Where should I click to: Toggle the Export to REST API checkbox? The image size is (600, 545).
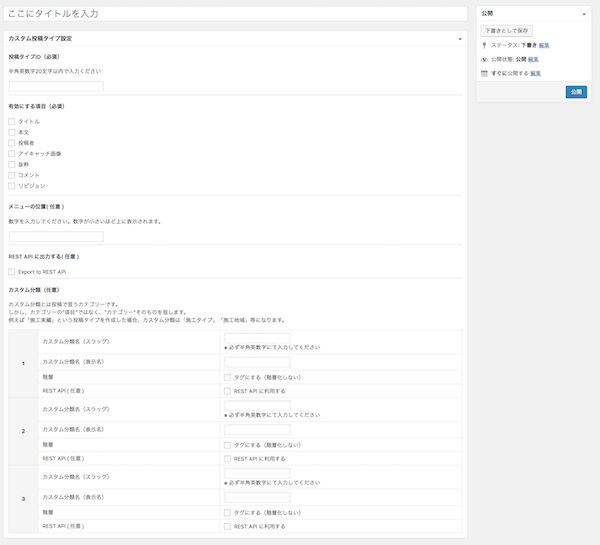point(12,271)
